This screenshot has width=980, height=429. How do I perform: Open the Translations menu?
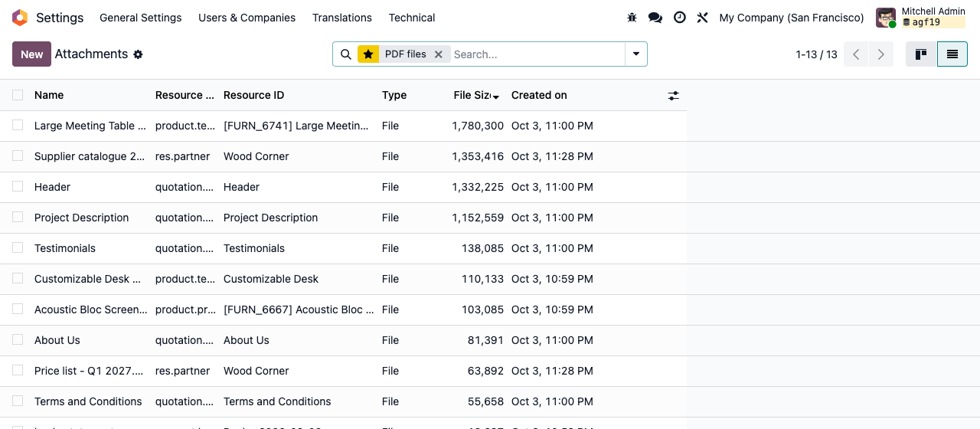(x=342, y=18)
